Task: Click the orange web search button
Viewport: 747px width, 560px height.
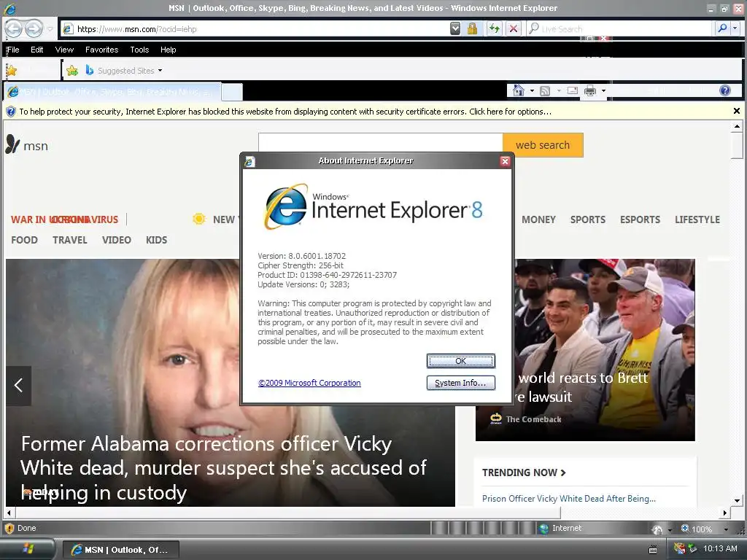Action: (x=543, y=145)
